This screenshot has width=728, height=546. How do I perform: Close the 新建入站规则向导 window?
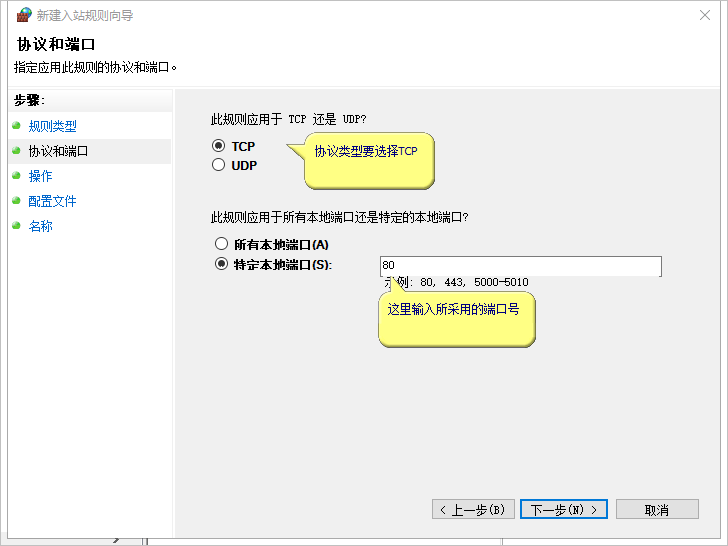click(707, 15)
